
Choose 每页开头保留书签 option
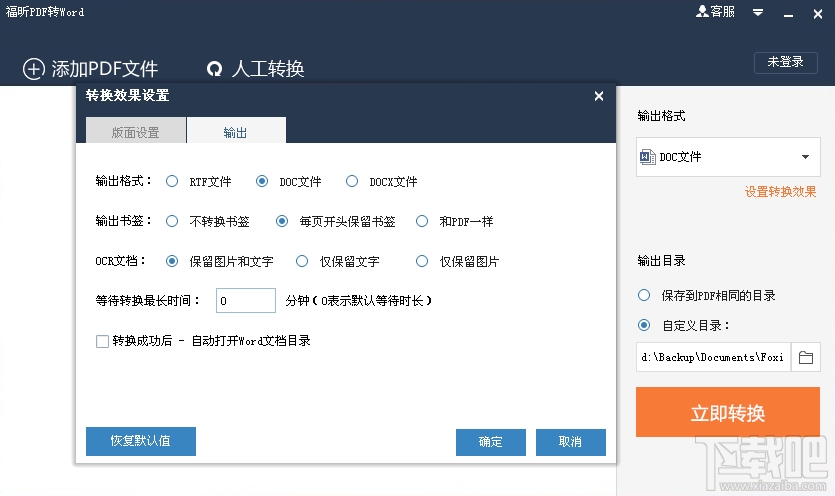[x=282, y=221]
